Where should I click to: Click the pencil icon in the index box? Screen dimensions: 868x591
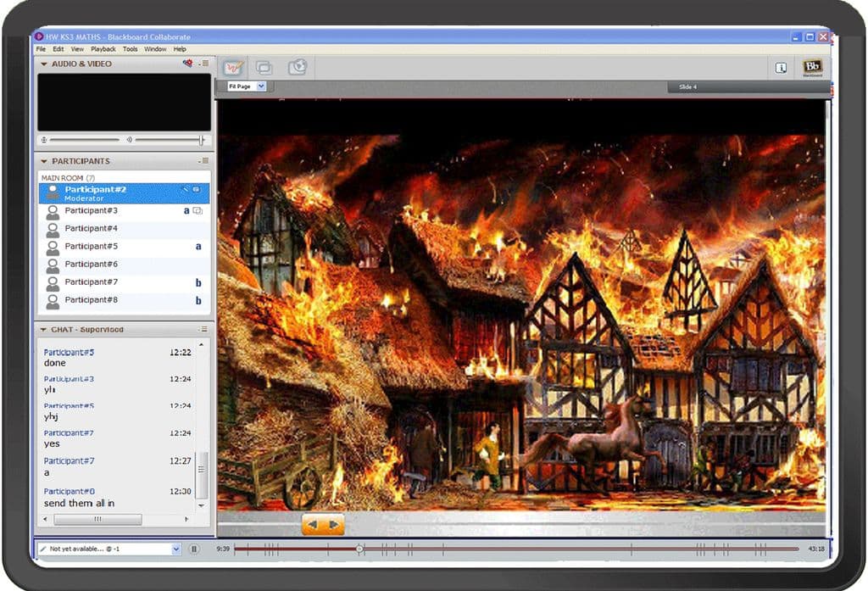click(x=43, y=549)
